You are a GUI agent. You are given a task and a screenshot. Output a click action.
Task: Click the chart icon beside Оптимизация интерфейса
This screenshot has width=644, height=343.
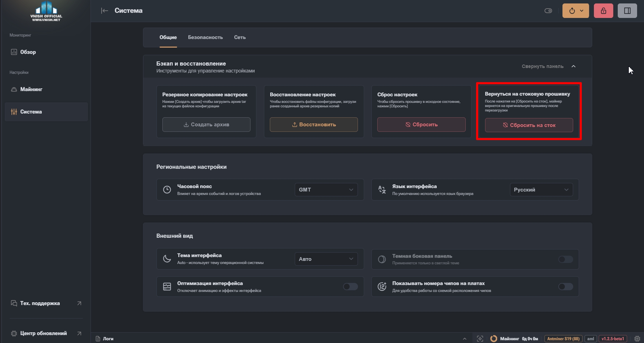[167, 287]
